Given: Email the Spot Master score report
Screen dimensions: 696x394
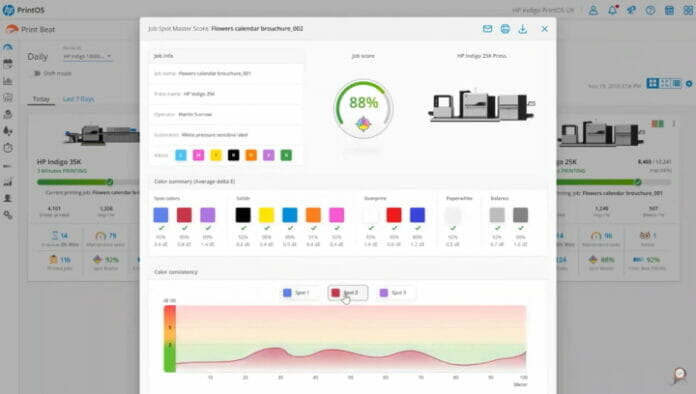Looking at the screenshot, I should [487, 29].
